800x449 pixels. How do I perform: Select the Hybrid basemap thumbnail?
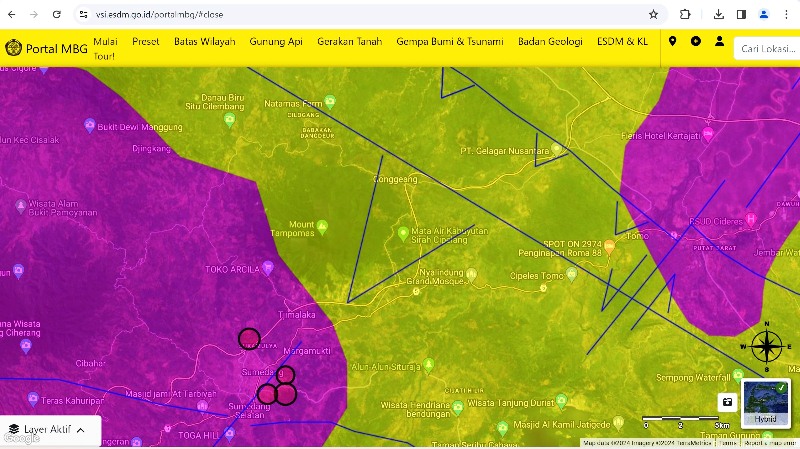[766, 403]
